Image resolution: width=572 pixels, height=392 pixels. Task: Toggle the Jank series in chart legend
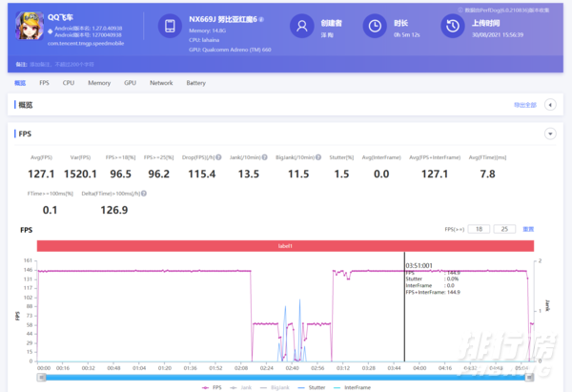point(241,387)
